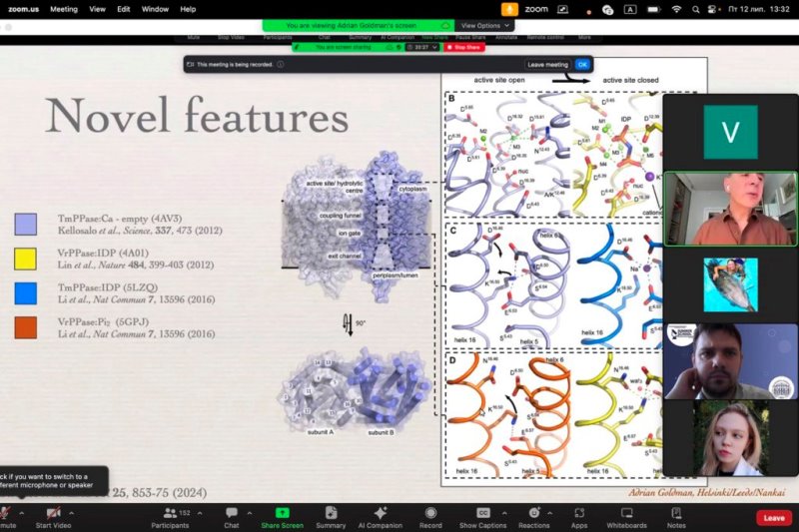This screenshot has width=799, height=532.
Task: Start recording with the Record icon
Action: 430,513
